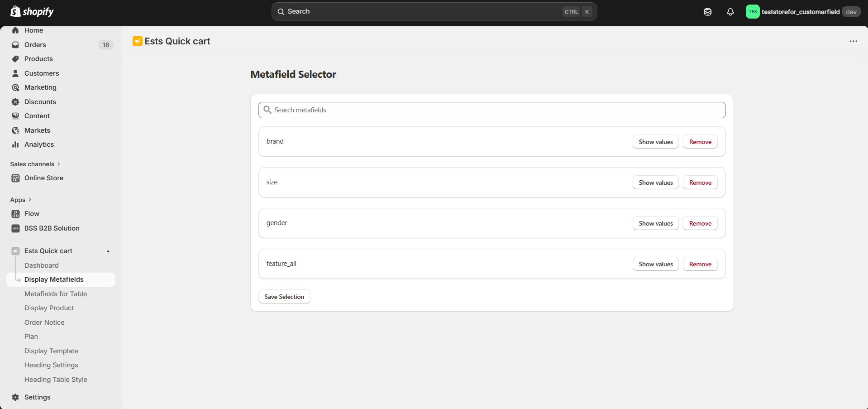Screen dimensions: 868x409
Task: Click the Discounts icon in sidebar
Action: pyautogui.click(x=15, y=102)
